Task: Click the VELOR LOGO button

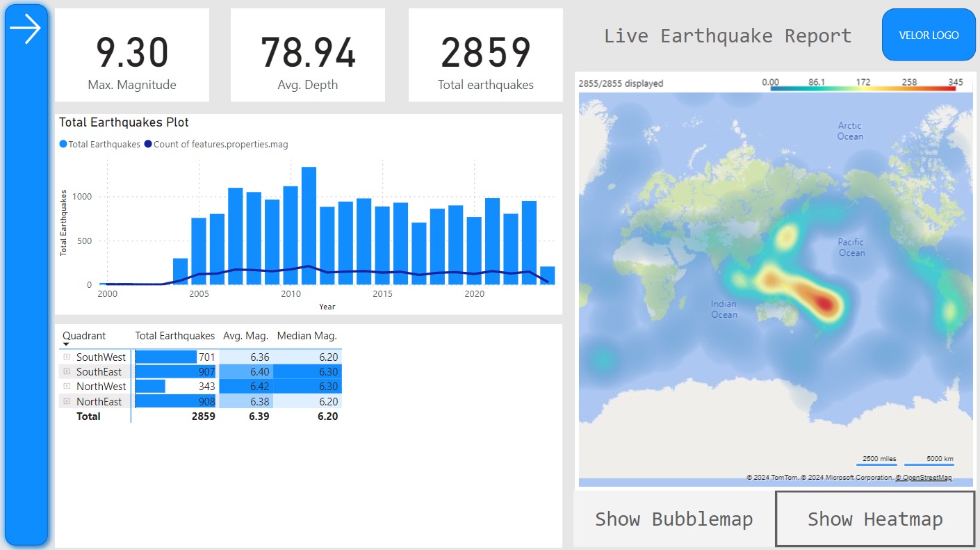Action: coord(929,35)
